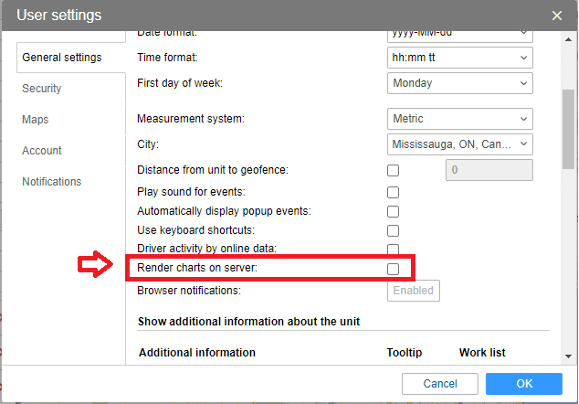Expand the First day of week dropdown
Viewport: 579px width, 404px height.
460,83
